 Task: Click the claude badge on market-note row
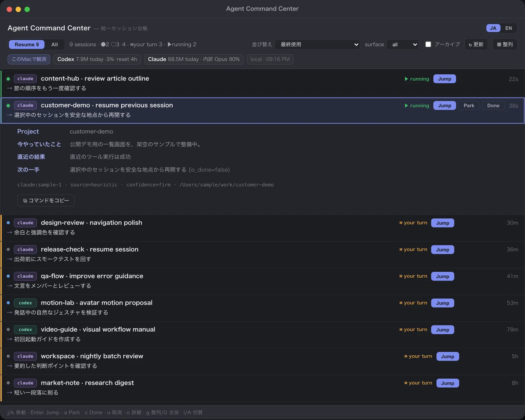point(25,383)
